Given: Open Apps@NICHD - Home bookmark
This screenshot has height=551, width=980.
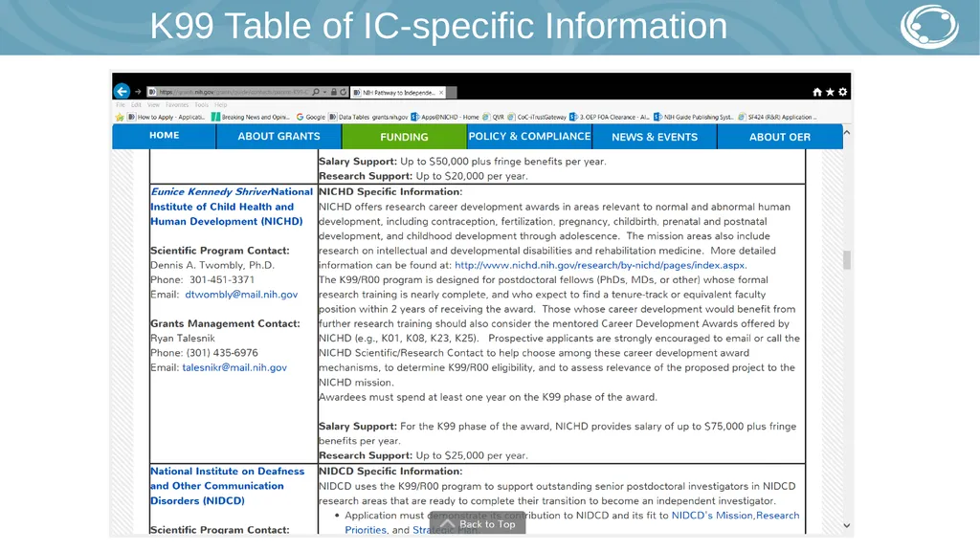Looking at the screenshot, I should tap(445, 117).
